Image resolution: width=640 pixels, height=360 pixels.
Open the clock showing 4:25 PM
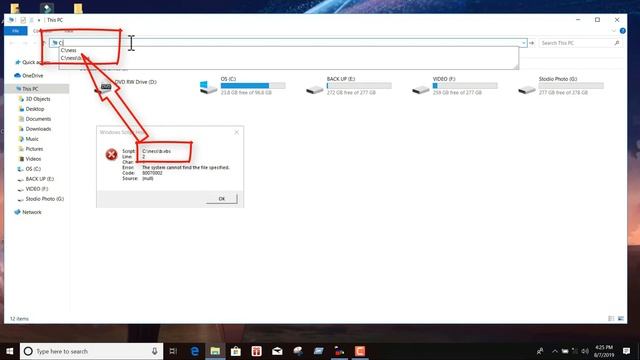(x=604, y=351)
